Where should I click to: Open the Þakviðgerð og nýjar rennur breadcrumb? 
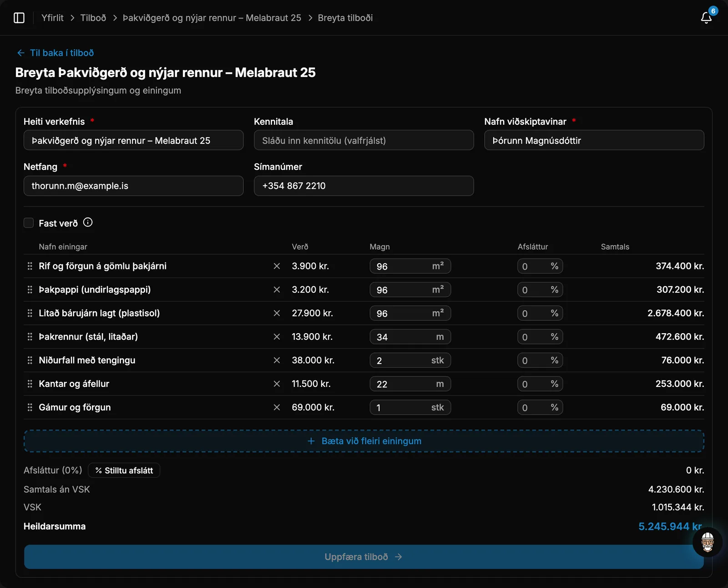coord(212,18)
